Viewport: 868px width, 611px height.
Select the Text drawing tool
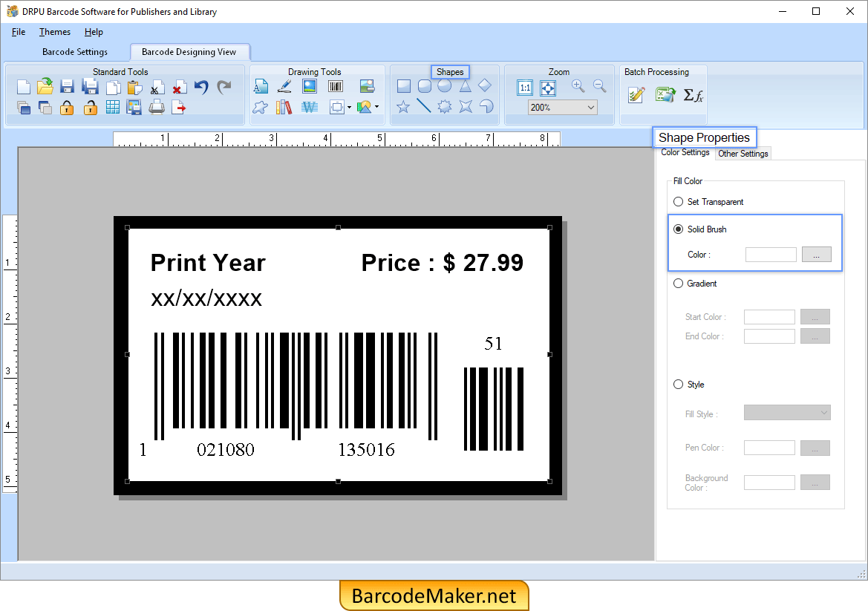(x=261, y=86)
